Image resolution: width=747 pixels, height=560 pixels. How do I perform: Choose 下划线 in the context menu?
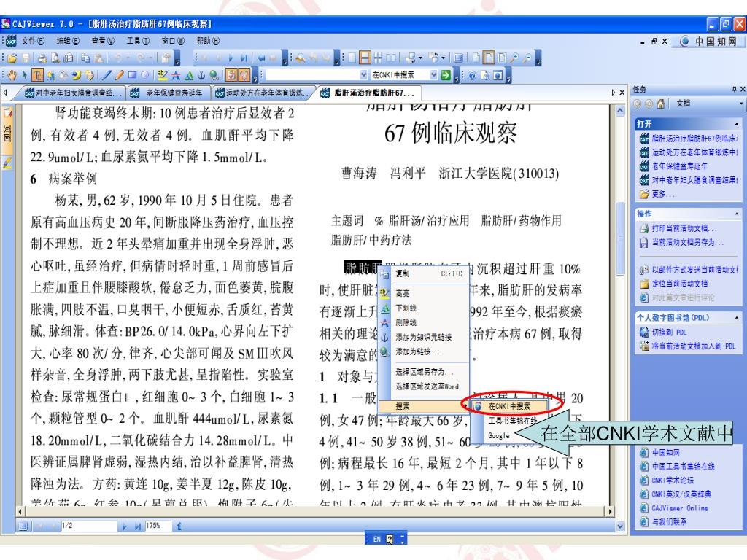pyautogui.click(x=424, y=308)
